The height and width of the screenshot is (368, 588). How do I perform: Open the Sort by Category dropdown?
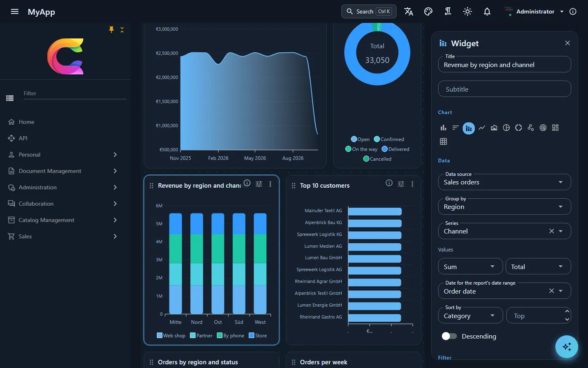pyautogui.click(x=470, y=316)
